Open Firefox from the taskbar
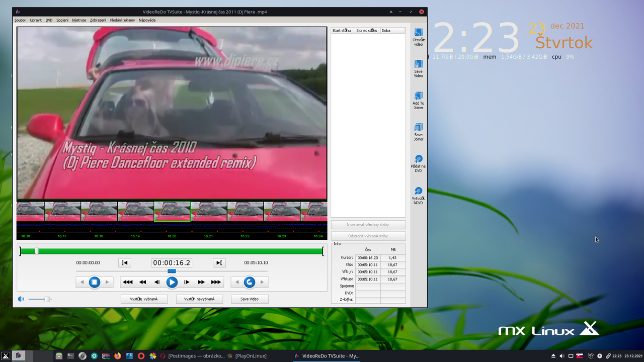The width and height of the screenshot is (644, 362). [x=118, y=356]
